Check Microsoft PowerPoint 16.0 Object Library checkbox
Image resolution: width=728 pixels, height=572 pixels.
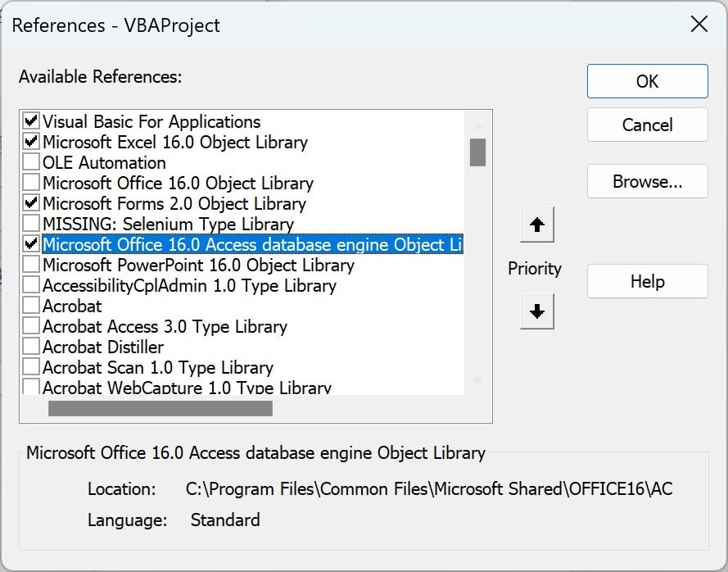(31, 265)
